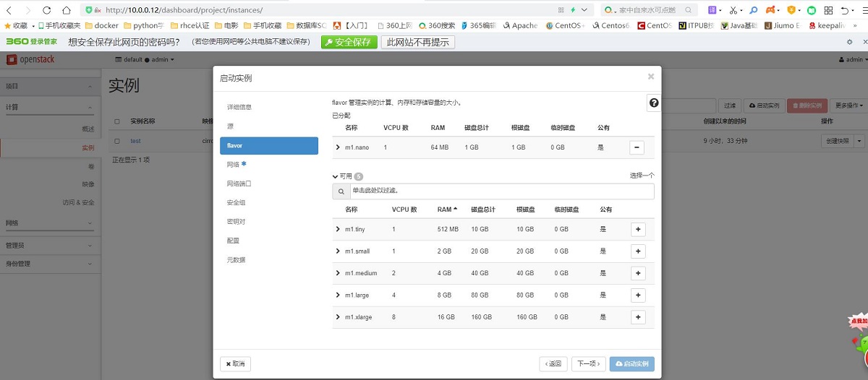868x380 pixels.
Task: Click the flavor filter input field
Action: pos(502,191)
